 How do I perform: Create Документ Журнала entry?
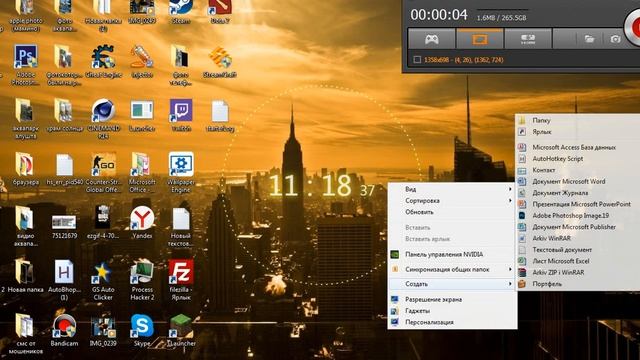[x=578, y=193]
